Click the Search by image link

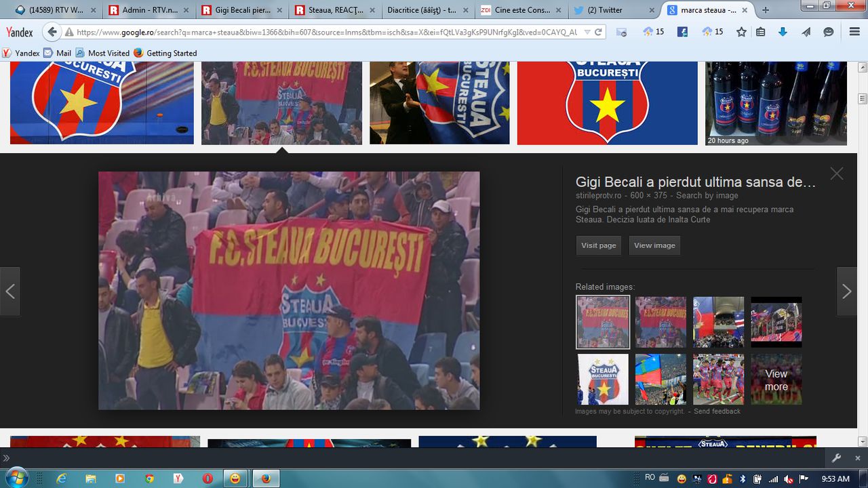707,196
